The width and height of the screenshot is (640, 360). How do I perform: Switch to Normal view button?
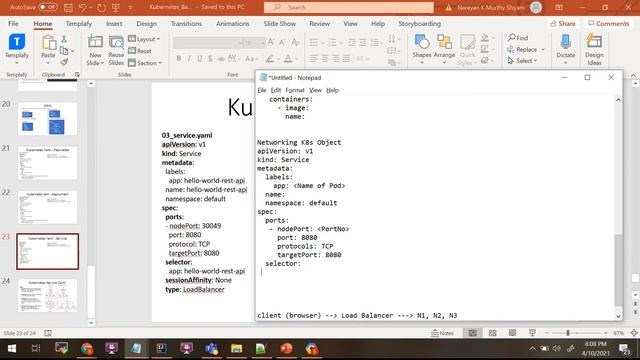473,333
